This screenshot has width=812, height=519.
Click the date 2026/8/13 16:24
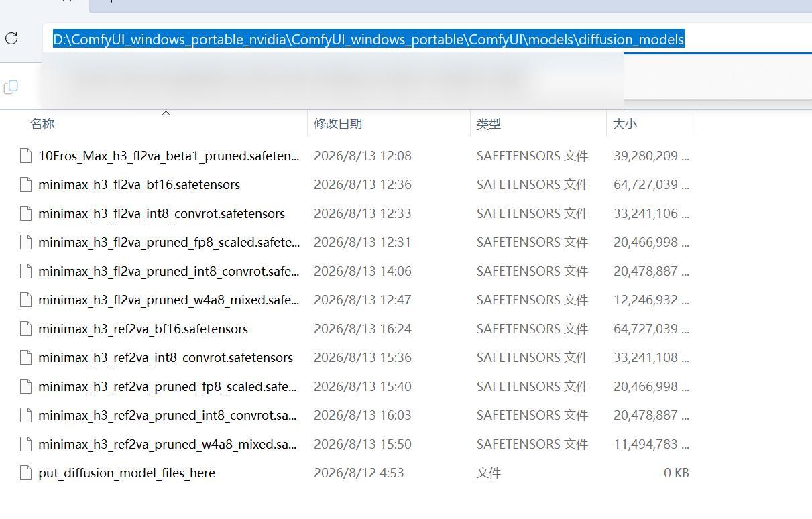363,329
